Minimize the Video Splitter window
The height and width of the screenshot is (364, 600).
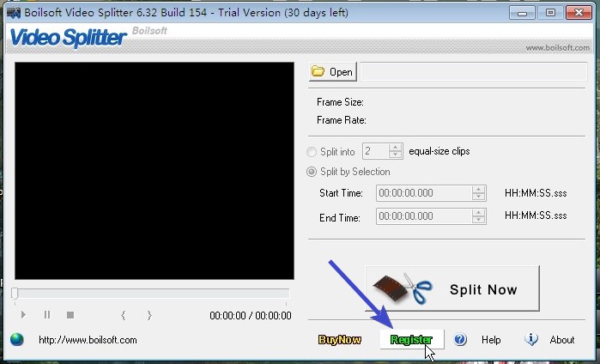pos(523,13)
